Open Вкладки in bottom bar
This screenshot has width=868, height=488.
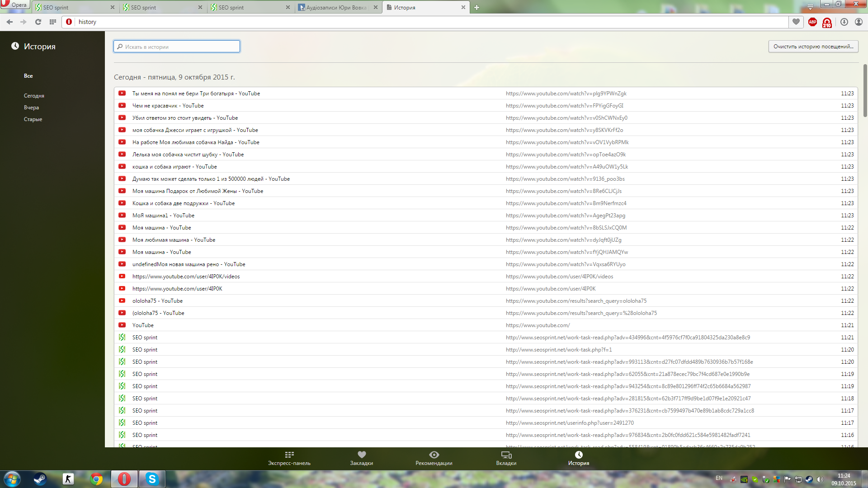506,458
